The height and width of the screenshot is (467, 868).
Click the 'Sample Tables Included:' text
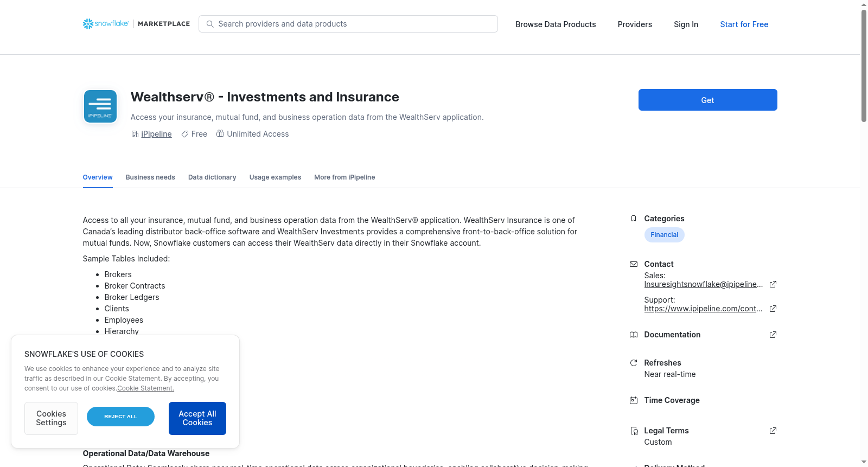click(x=126, y=259)
